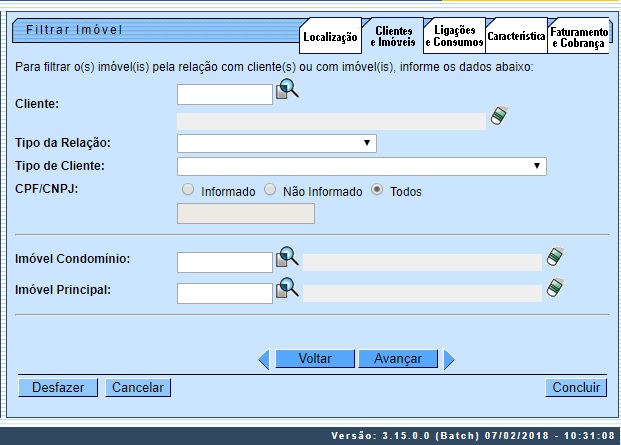Click the eraser icon beside Cliente field
This screenshot has height=445, width=621.
(498, 117)
